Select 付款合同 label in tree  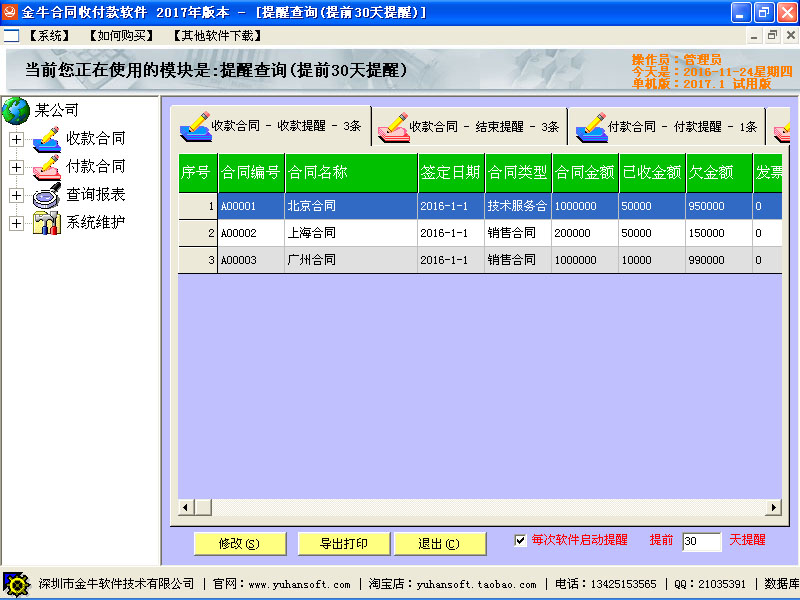(x=95, y=166)
